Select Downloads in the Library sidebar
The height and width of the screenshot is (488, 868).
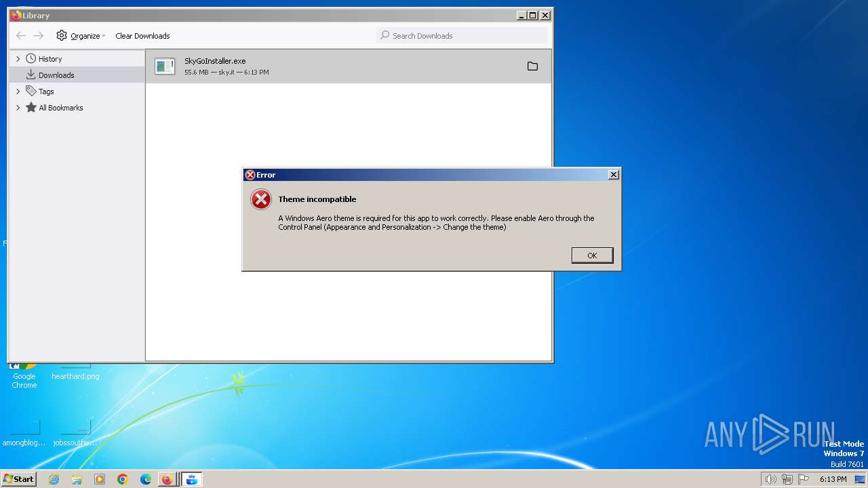[77, 75]
